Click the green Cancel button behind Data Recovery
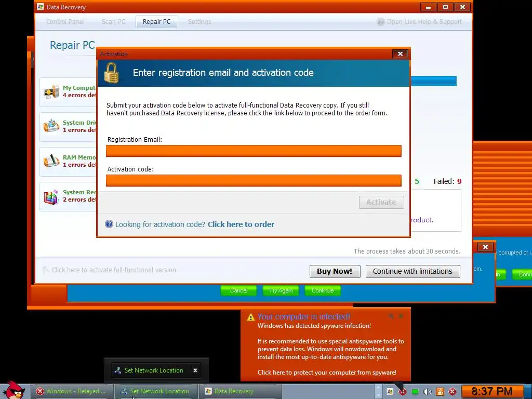 point(238,290)
